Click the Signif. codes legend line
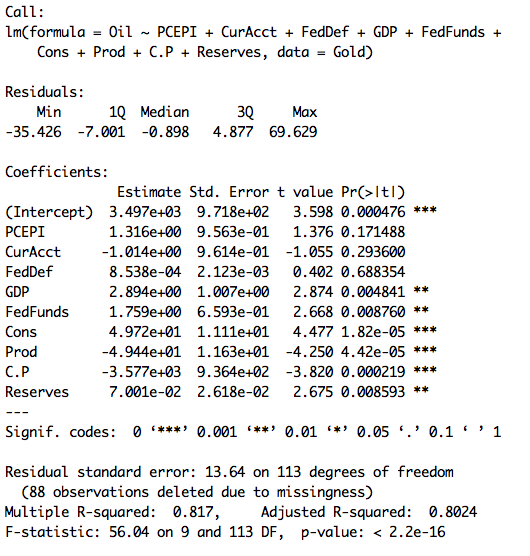 [253, 432]
